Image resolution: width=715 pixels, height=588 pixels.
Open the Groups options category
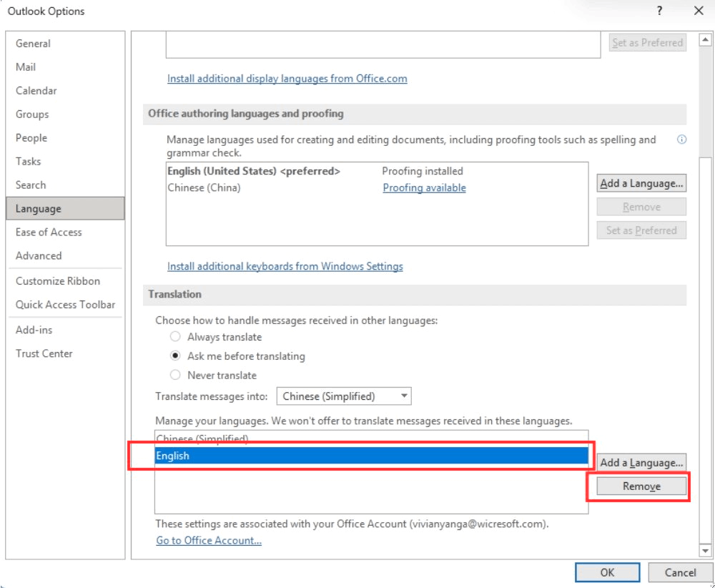point(65,114)
